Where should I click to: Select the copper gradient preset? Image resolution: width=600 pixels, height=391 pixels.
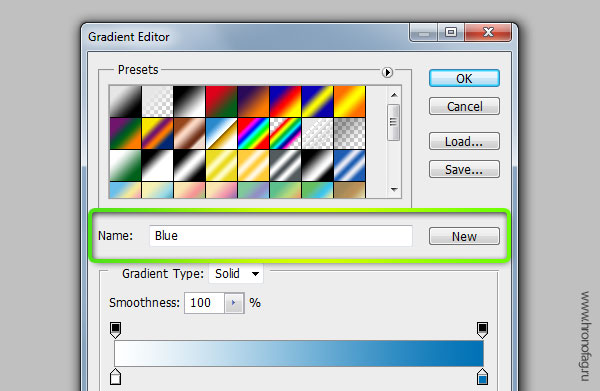[x=189, y=134]
